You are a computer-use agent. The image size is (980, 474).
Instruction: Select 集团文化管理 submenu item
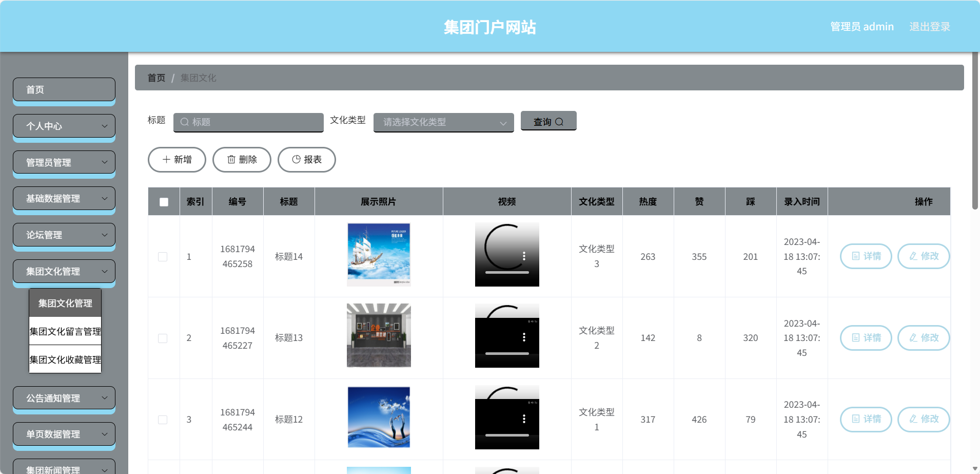click(65, 303)
